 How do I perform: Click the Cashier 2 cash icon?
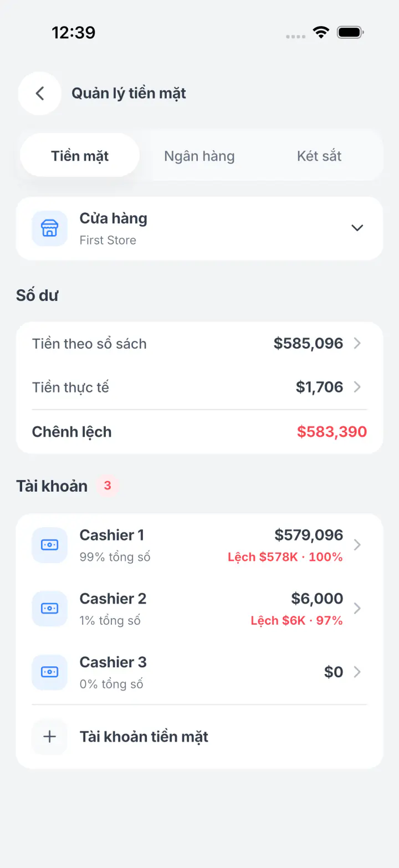tap(49, 609)
